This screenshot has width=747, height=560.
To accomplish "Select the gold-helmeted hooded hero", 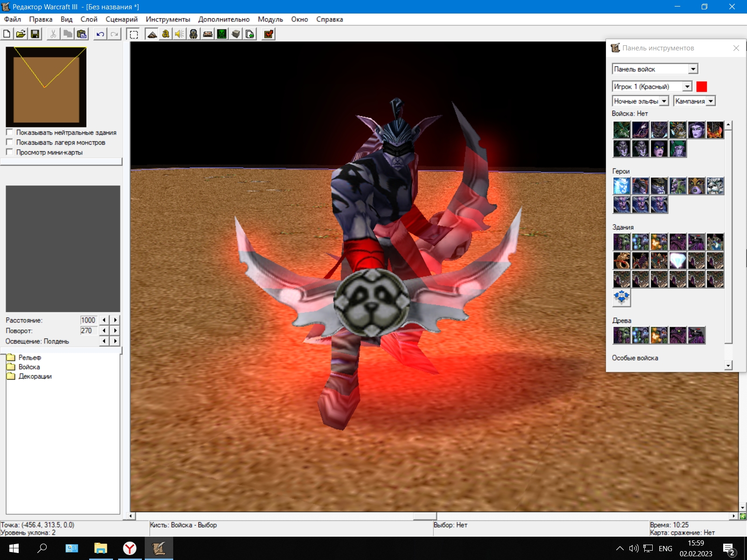I will pos(697,186).
